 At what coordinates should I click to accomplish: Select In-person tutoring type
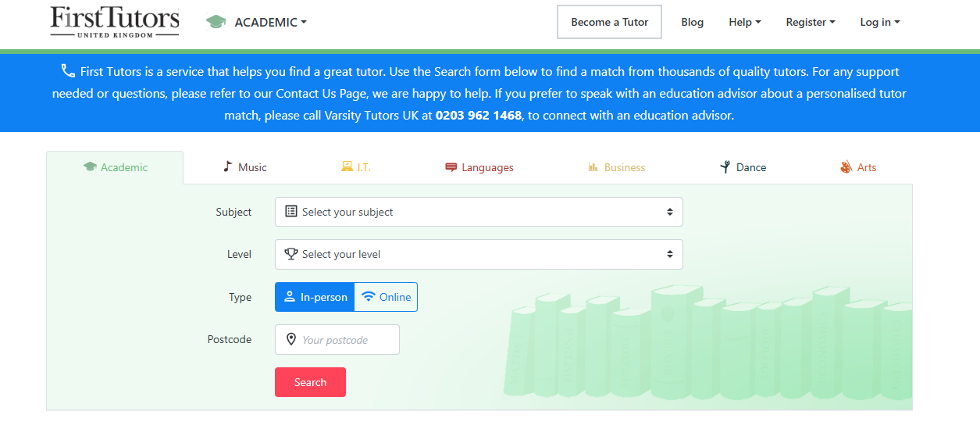pyautogui.click(x=315, y=297)
